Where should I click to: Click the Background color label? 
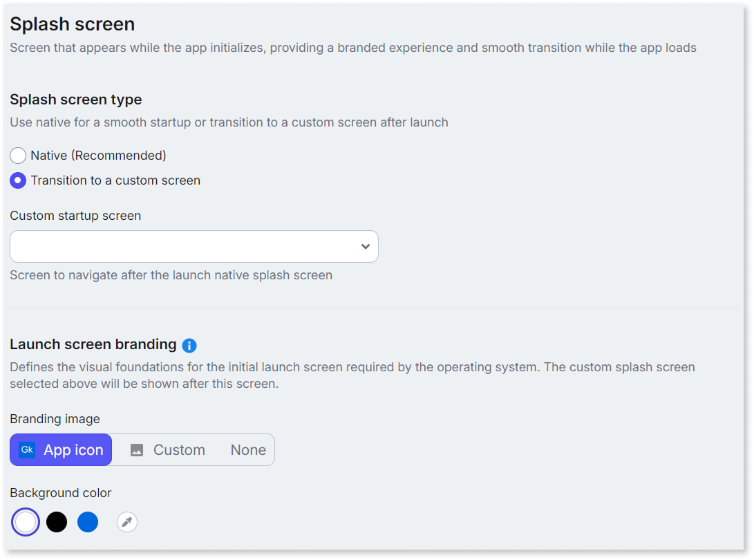point(61,493)
